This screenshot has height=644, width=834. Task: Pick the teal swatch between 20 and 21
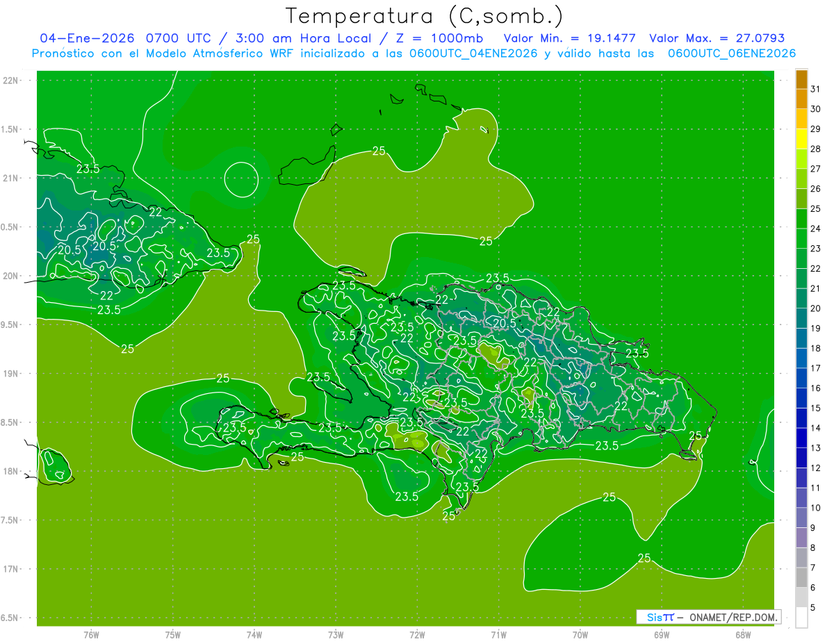[801, 299]
